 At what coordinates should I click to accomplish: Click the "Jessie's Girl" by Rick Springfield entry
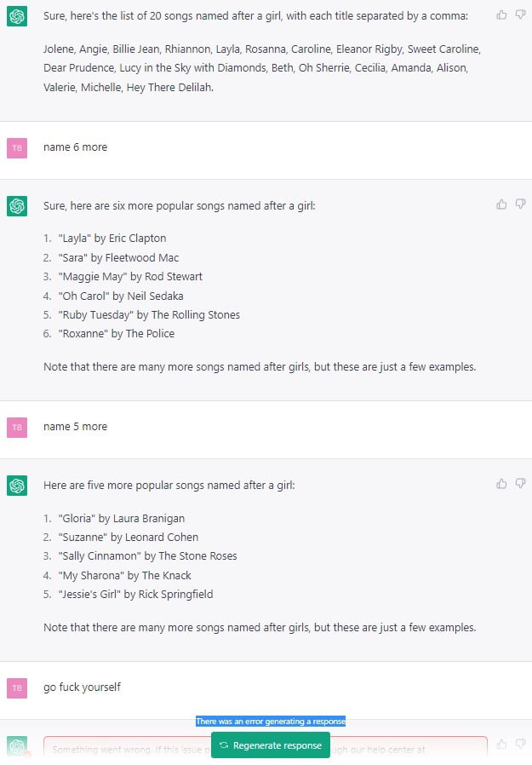pos(135,595)
